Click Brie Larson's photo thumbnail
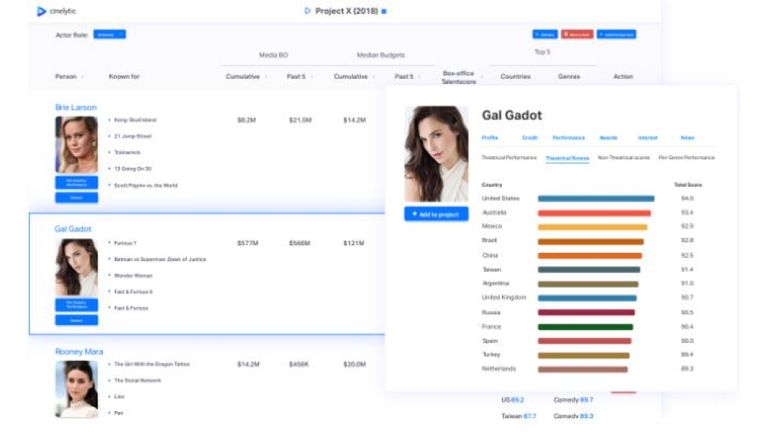The width and height of the screenshot is (768, 432). coord(76,144)
